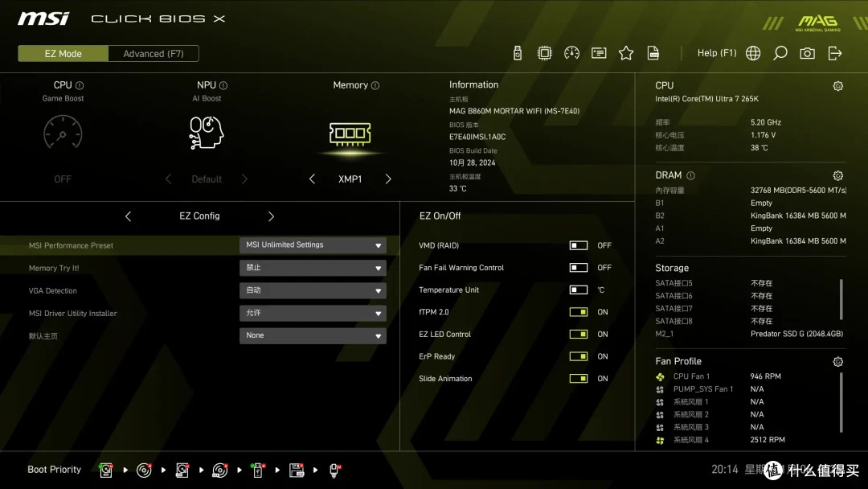Image resolution: width=868 pixels, height=489 pixels.
Task: Select fourth boot device USB CD icon
Action: tap(219, 471)
